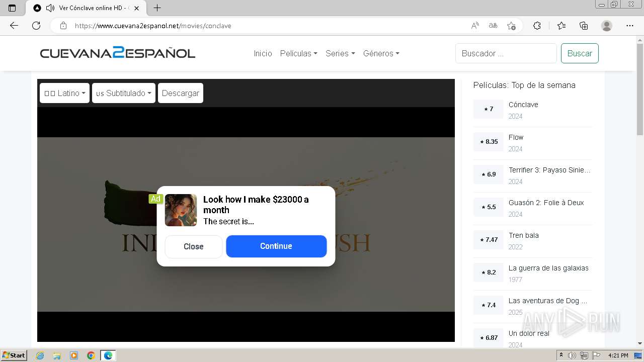The image size is (644, 362).
Task: Open La guerra de las galaxias
Action: click(548, 268)
